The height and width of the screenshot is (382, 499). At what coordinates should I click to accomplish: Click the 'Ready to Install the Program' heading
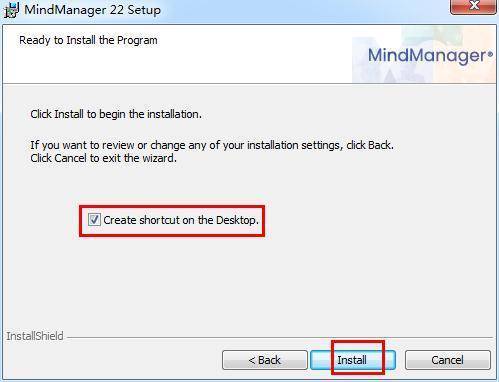(88, 40)
